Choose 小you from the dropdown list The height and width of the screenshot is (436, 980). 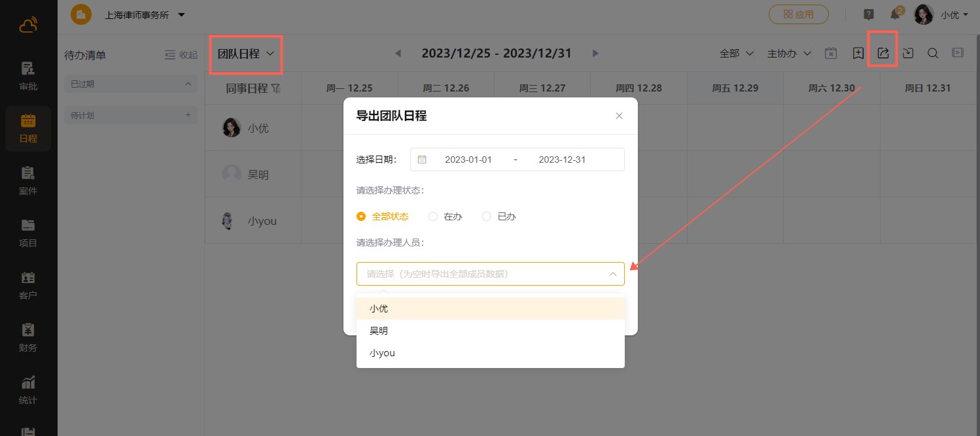[382, 353]
